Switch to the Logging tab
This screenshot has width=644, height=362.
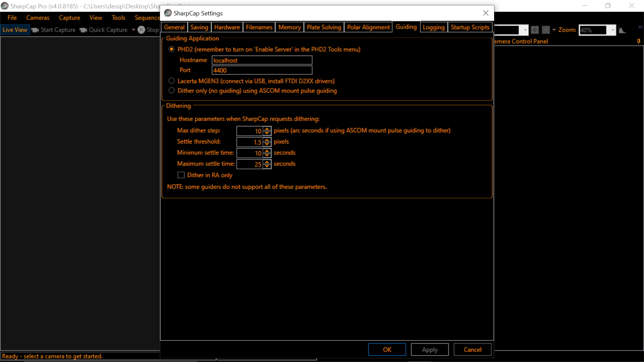pos(434,27)
